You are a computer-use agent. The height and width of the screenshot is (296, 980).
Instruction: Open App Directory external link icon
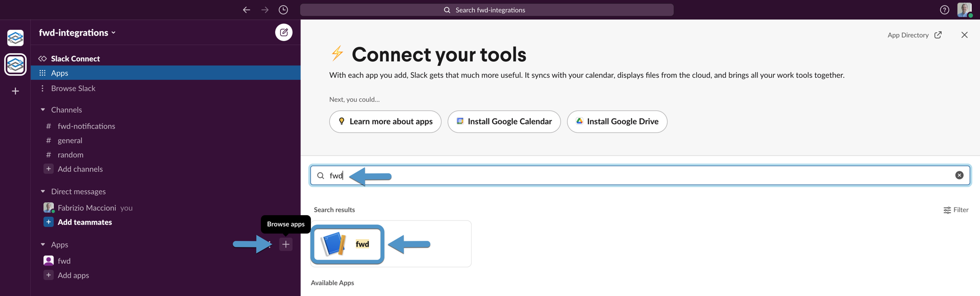(x=938, y=35)
